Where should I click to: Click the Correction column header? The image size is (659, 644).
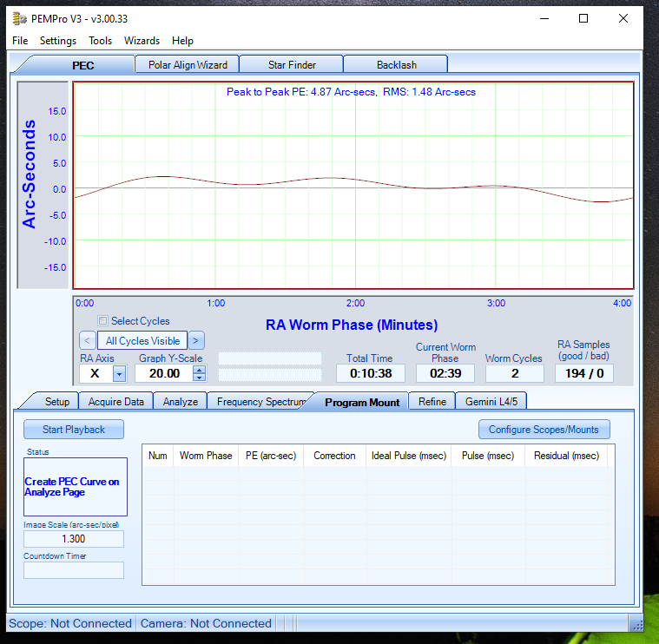pyautogui.click(x=334, y=456)
